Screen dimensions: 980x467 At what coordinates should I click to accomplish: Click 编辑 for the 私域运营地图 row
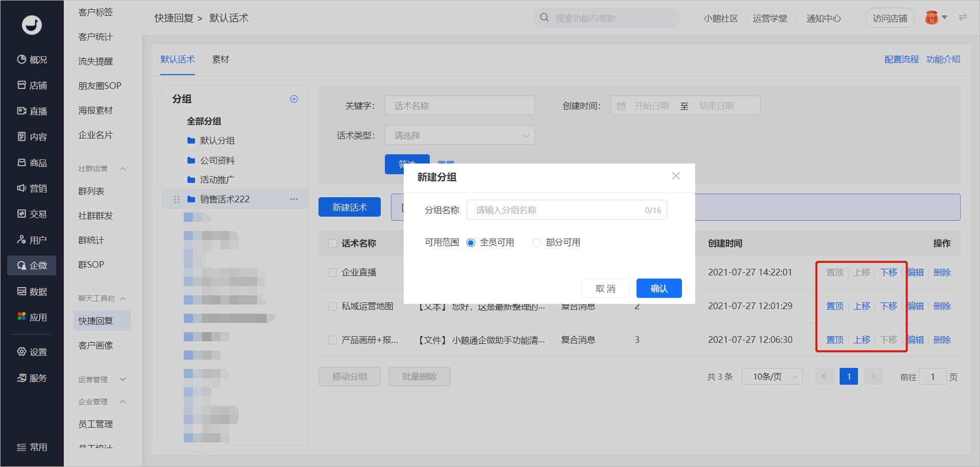point(916,306)
